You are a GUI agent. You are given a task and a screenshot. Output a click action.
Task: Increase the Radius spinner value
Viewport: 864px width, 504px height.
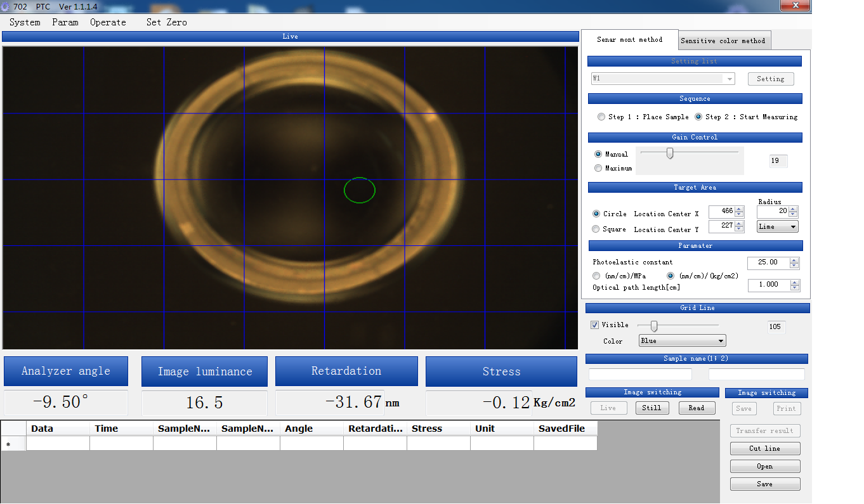pos(793,209)
